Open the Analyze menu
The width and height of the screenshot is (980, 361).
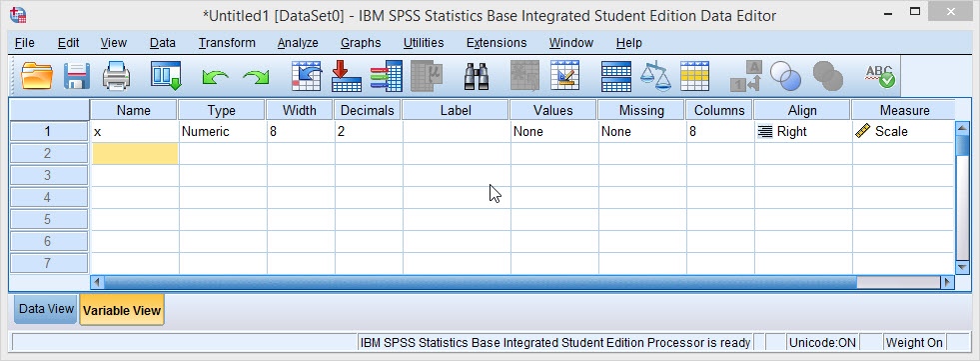(x=298, y=43)
